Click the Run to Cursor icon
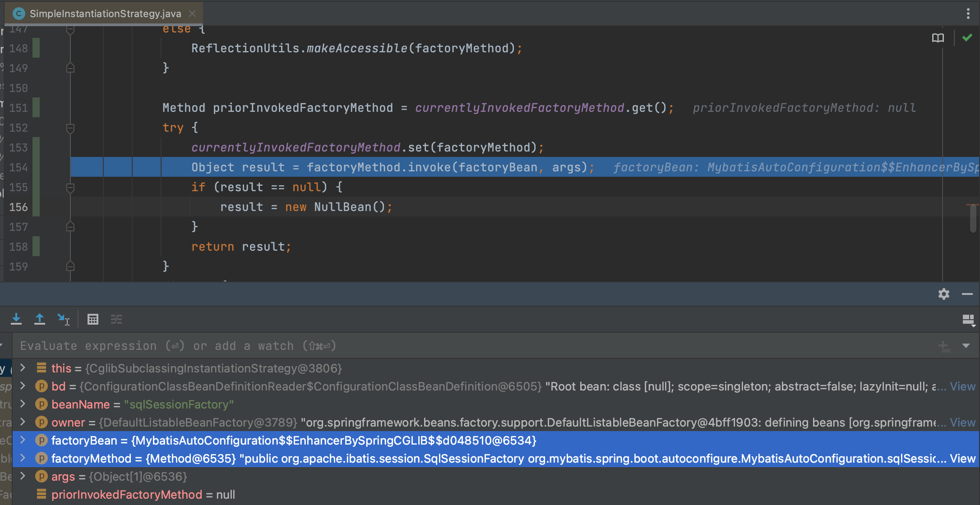The image size is (980, 505). (x=63, y=319)
